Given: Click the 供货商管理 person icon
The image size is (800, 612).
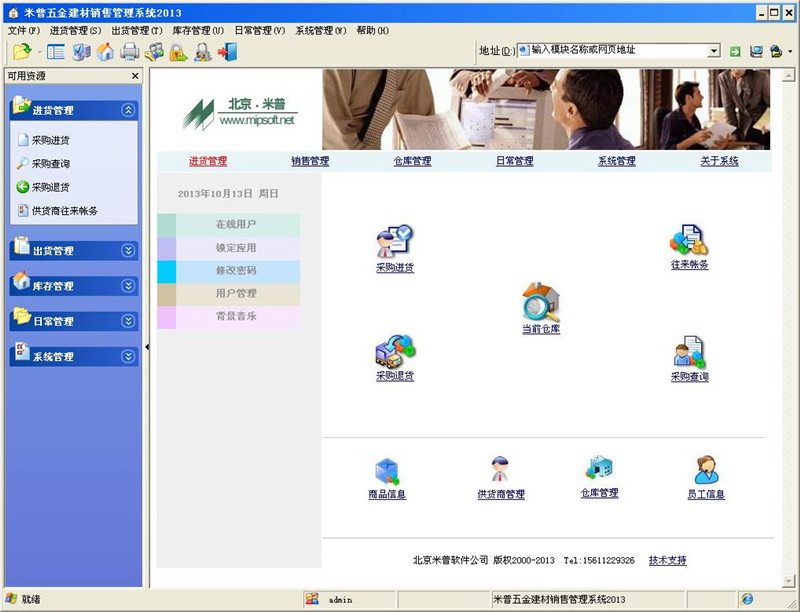Looking at the screenshot, I should pos(501,469).
